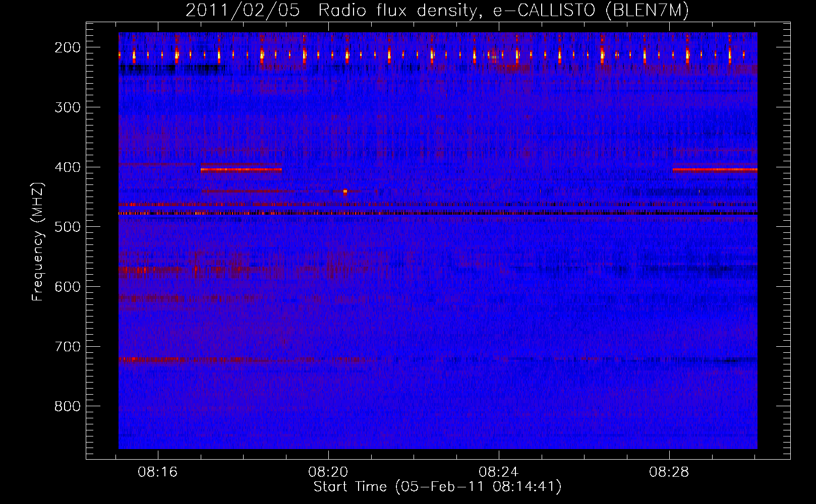816x504 pixels.
Task: Click the 200 frequency tick label
Action: point(68,47)
